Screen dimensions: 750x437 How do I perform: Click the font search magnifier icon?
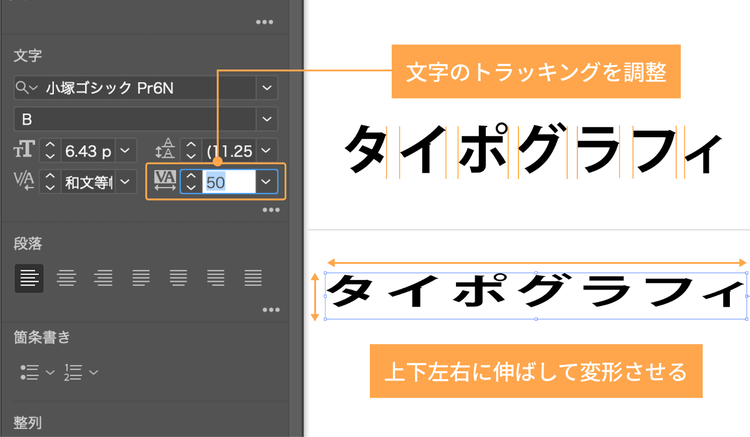[x=22, y=88]
